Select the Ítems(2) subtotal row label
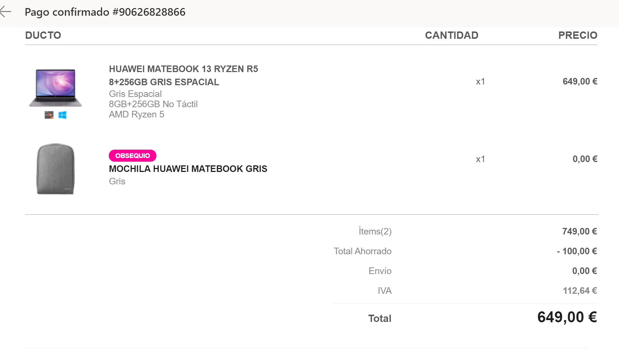This screenshot has width=619, height=364. [375, 231]
